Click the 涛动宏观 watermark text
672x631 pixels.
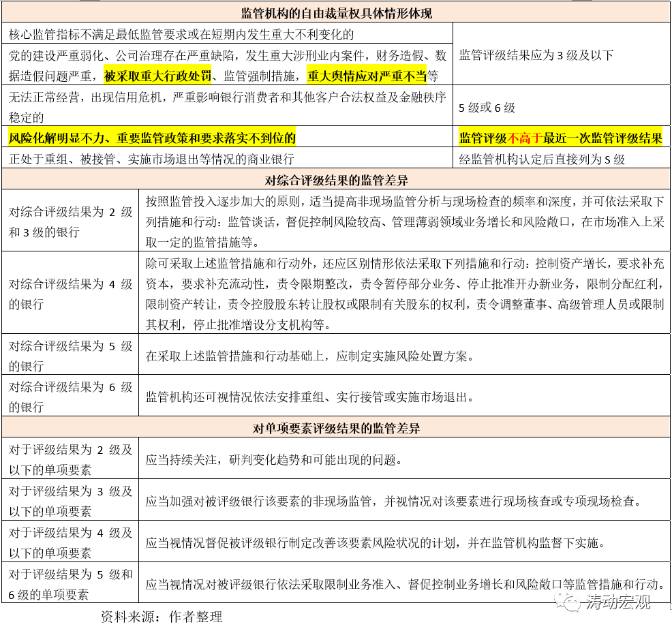pos(616,602)
